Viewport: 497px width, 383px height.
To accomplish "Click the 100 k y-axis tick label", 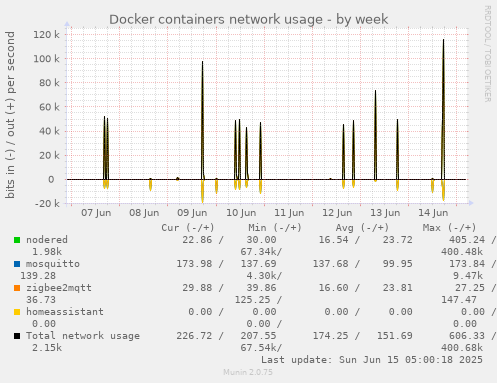I will tap(46, 59).
